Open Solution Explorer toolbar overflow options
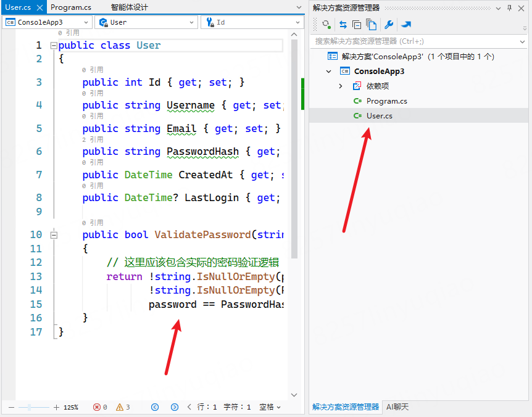This screenshot has width=532, height=417. coord(525,28)
